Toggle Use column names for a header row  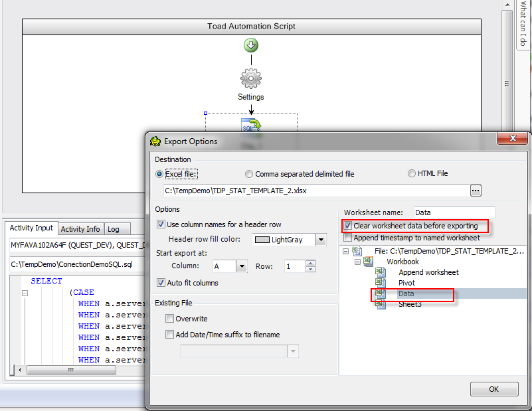161,224
